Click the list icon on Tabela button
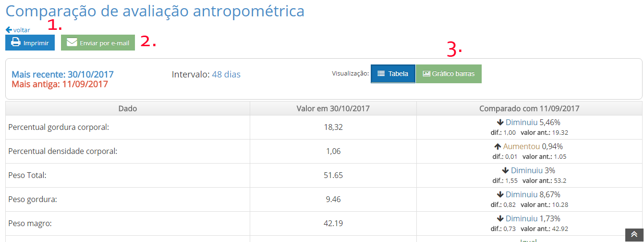 click(381, 74)
